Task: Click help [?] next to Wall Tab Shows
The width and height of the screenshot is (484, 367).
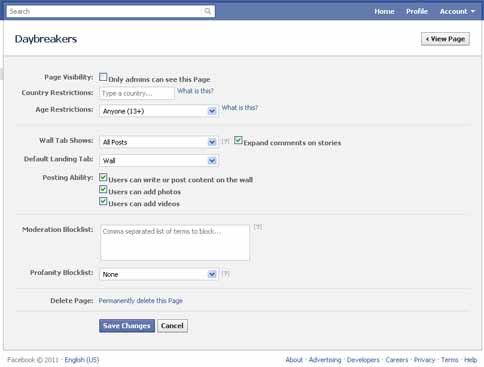Action: (x=225, y=141)
